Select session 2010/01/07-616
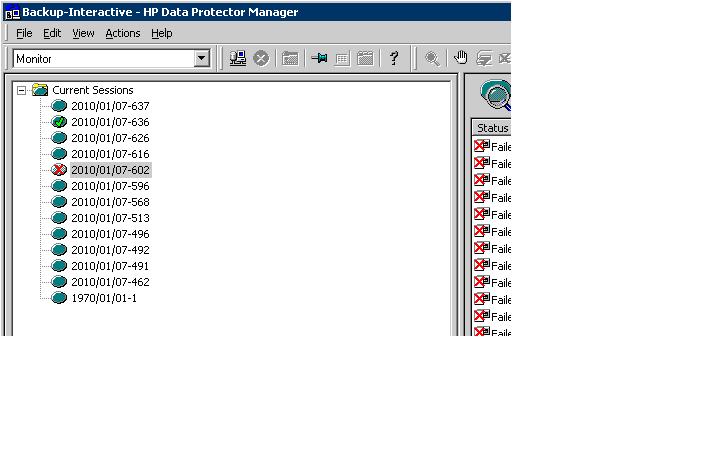The width and height of the screenshot is (720, 450). [110, 154]
